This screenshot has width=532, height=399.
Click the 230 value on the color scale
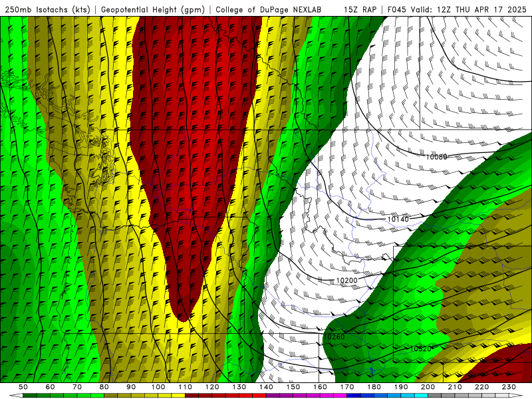[509, 387]
